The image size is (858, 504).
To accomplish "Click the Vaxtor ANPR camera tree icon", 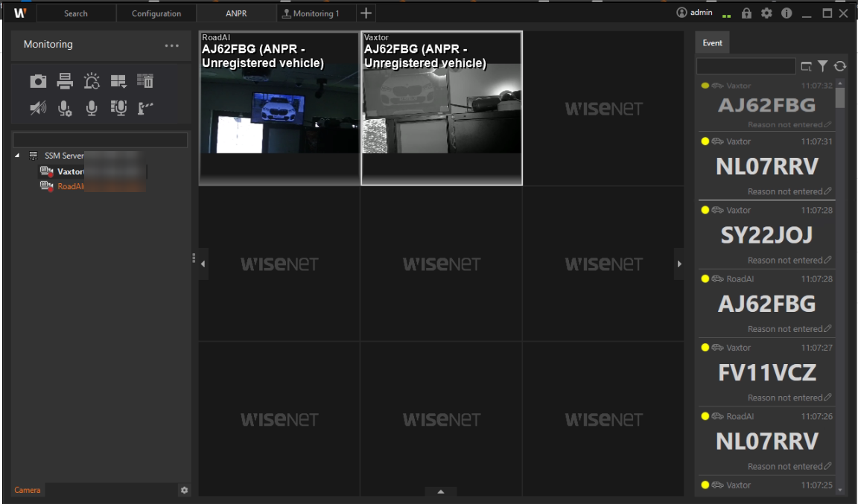I will 46,172.
